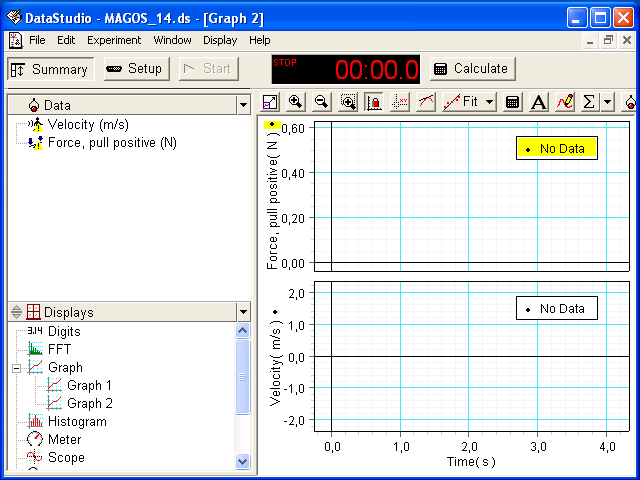Select the Graph display type
The image size is (640, 480).
pyautogui.click(x=65, y=367)
